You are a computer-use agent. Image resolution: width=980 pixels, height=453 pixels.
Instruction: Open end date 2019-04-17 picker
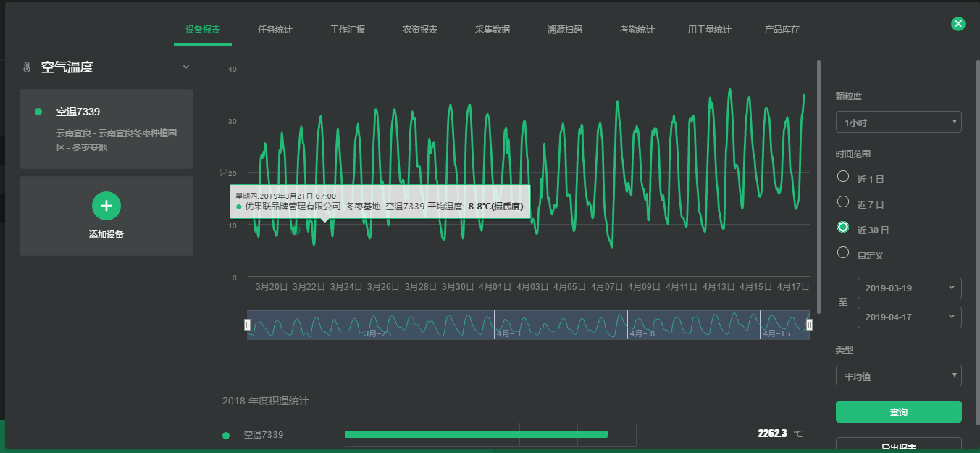click(x=909, y=317)
